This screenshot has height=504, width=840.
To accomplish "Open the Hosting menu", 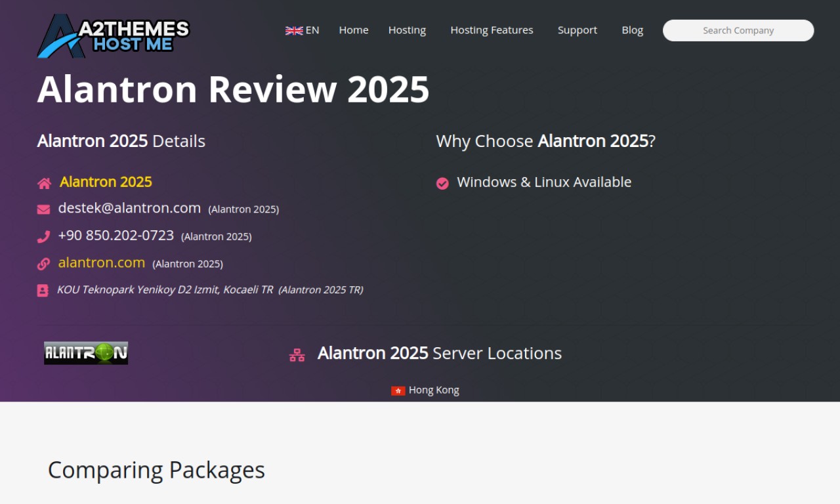I will 407,30.
